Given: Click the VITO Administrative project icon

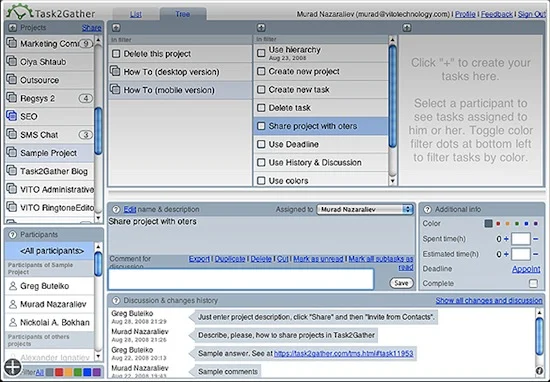Looking at the screenshot, I should [12, 189].
